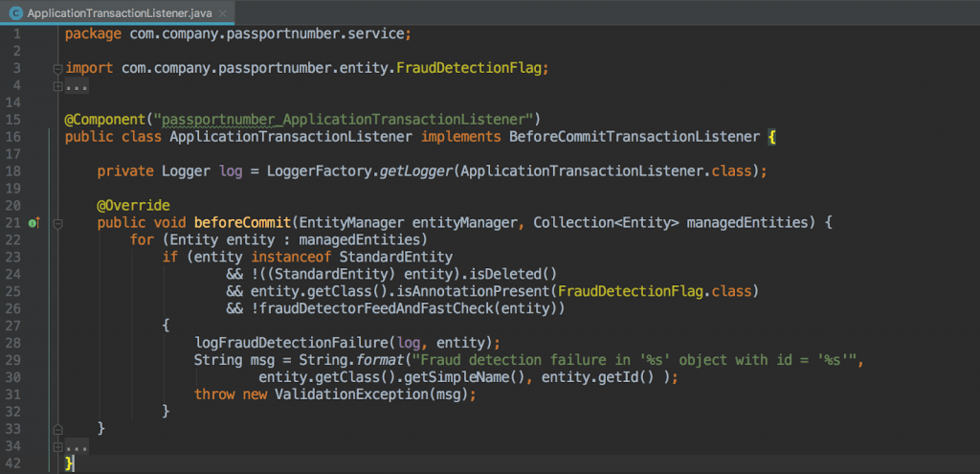Image resolution: width=980 pixels, height=474 pixels.
Task: Click the Java class icon in the file tab
Action: click(x=15, y=12)
